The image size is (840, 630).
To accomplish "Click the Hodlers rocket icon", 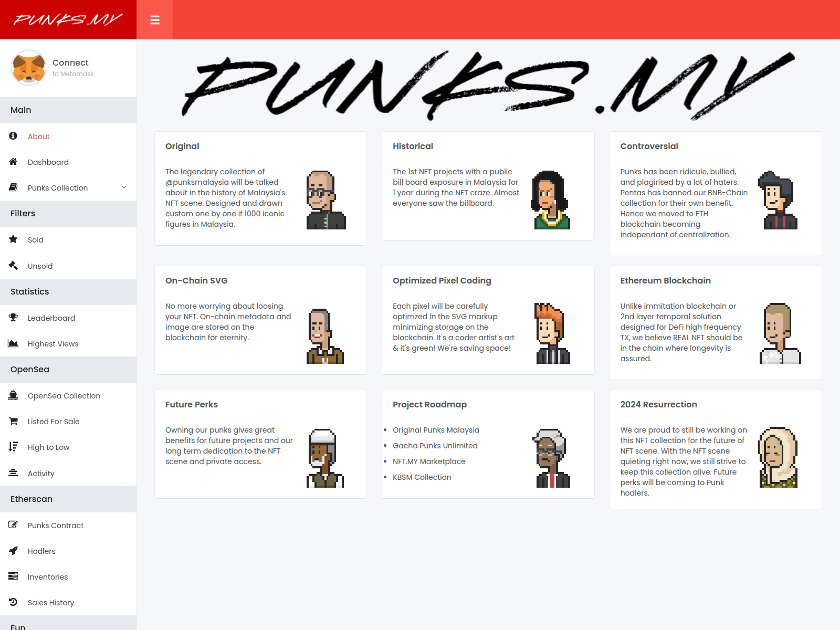I will tap(14, 551).
